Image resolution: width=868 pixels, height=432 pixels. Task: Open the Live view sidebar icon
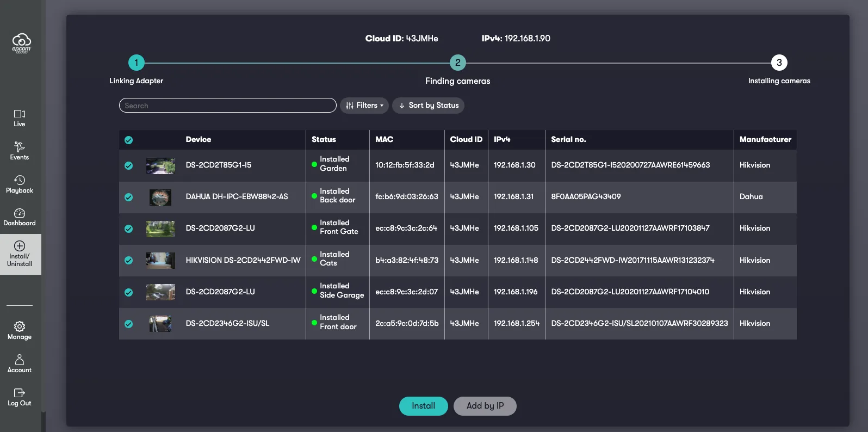[20, 118]
